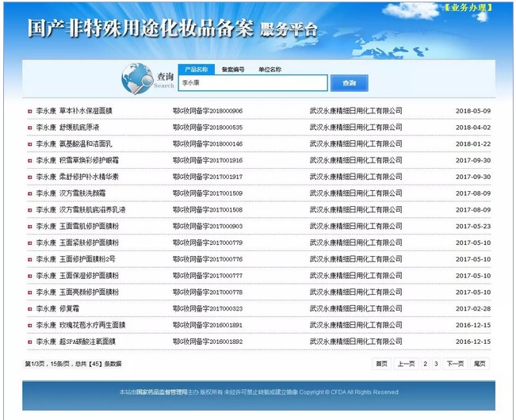The width and height of the screenshot is (516, 420).
Task: Click red bullet icon beside 草本补水保湿面膜
Action: point(29,111)
